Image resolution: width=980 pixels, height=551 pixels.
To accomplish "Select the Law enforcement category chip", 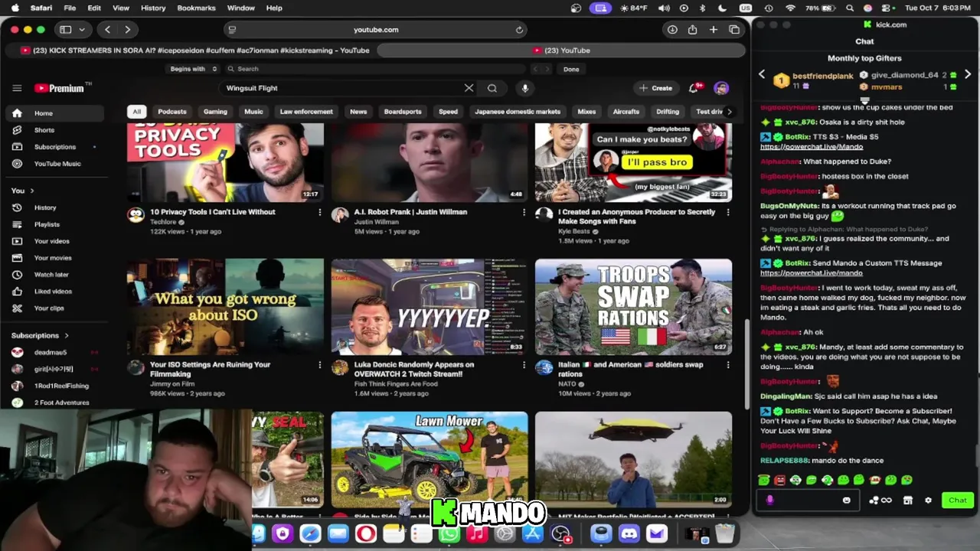I will coord(306,112).
